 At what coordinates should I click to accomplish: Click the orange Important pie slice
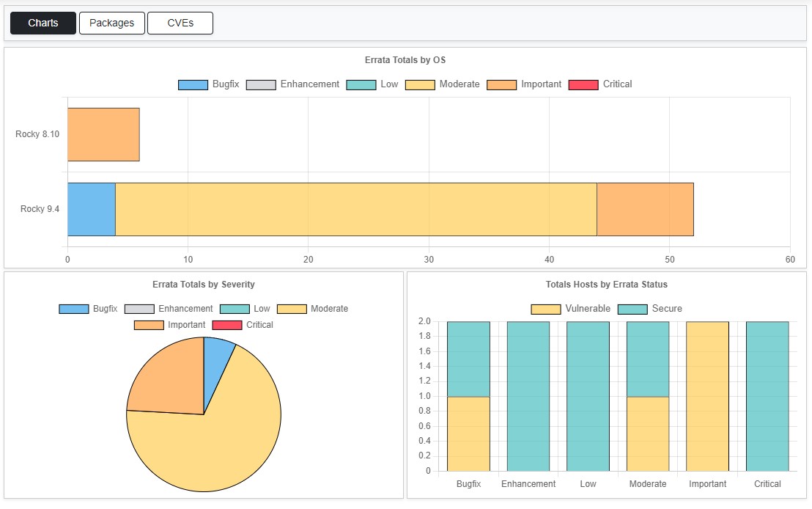[167, 378]
